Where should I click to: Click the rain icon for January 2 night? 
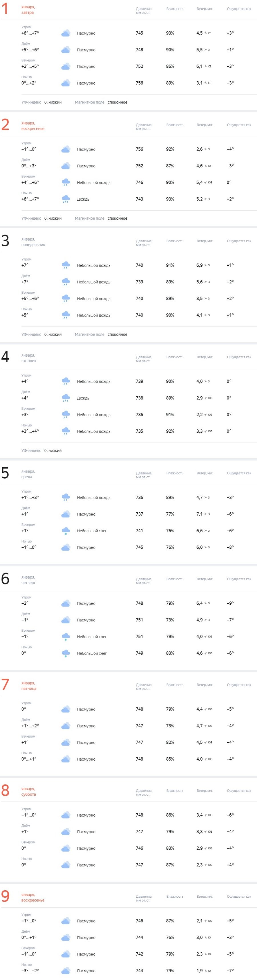(x=66, y=199)
